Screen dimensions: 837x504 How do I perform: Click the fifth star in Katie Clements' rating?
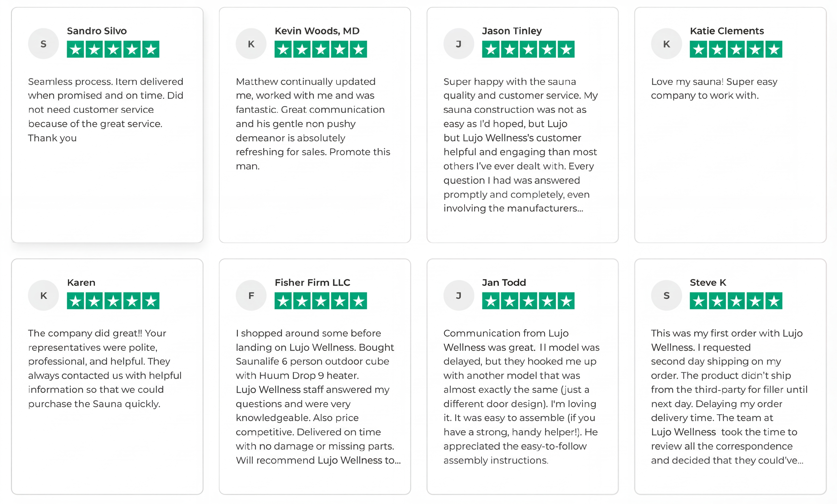774,50
